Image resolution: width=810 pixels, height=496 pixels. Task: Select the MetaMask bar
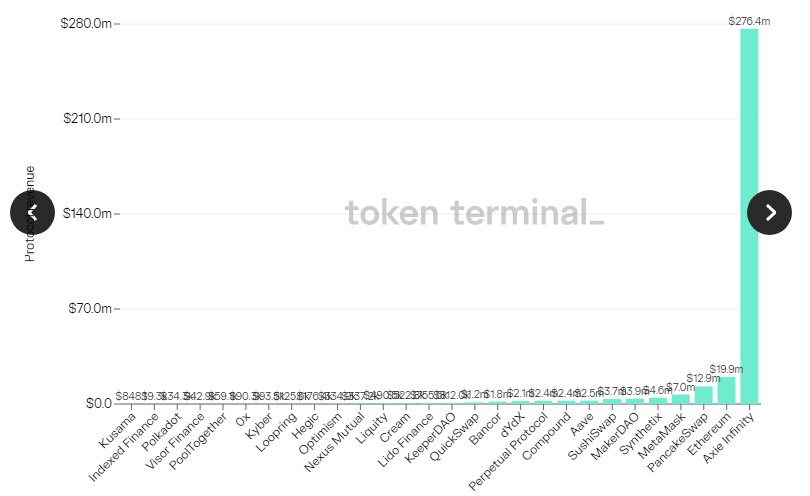(x=681, y=398)
